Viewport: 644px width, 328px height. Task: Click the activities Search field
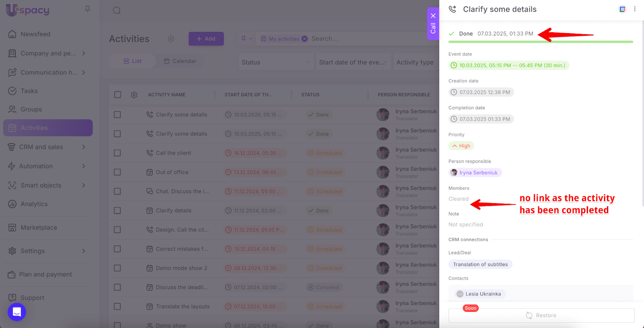pyautogui.click(x=362, y=39)
